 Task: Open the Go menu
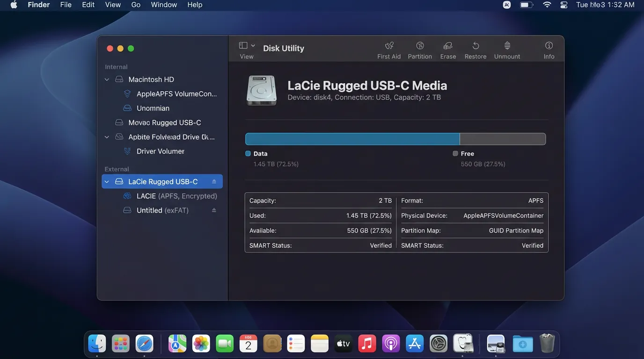coord(136,5)
